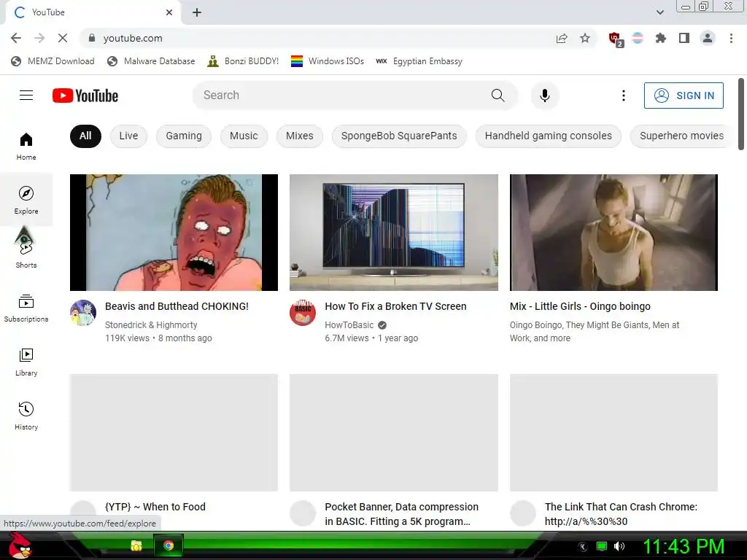Select the Gaming filter chip
This screenshot has height=560, width=747.
click(x=184, y=136)
